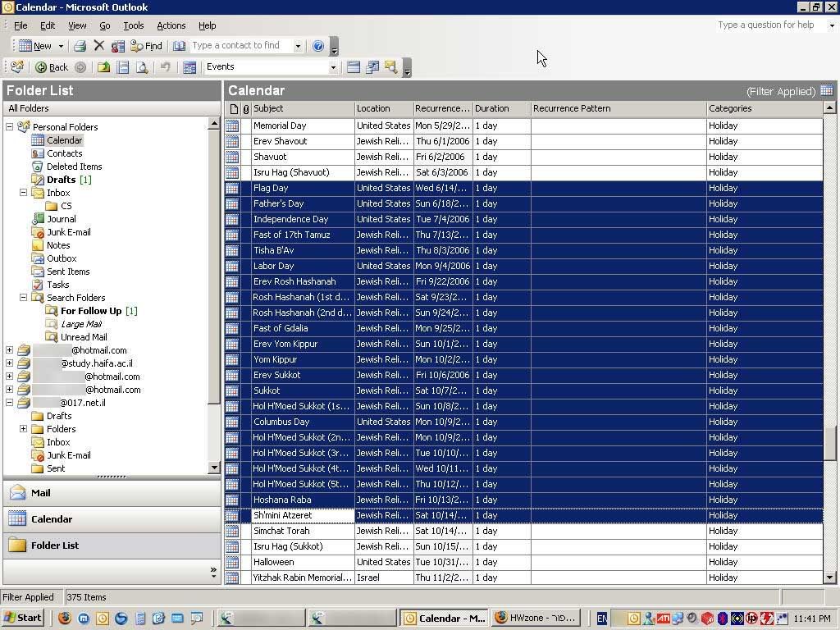Screen dimensions: 840x630
Task: Click the New appointment toolbar button
Action: click(x=35, y=46)
